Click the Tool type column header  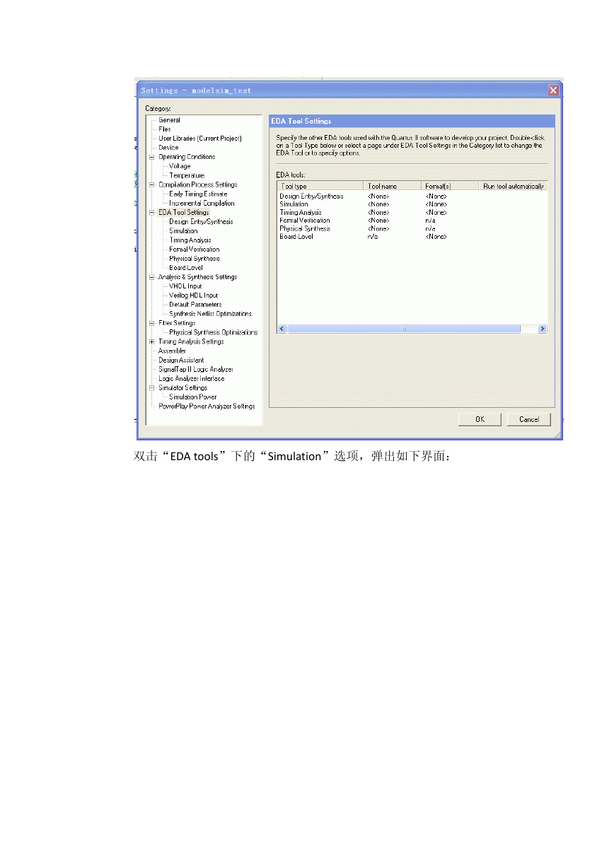point(320,186)
